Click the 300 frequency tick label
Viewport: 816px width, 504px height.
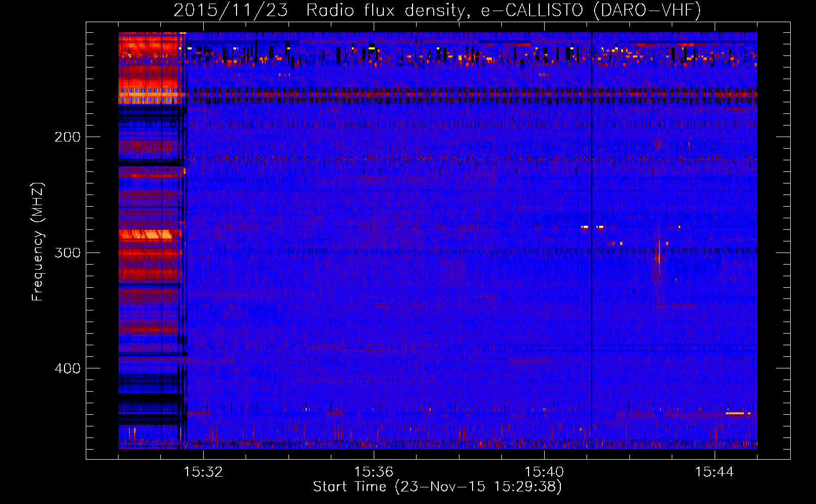click(68, 253)
